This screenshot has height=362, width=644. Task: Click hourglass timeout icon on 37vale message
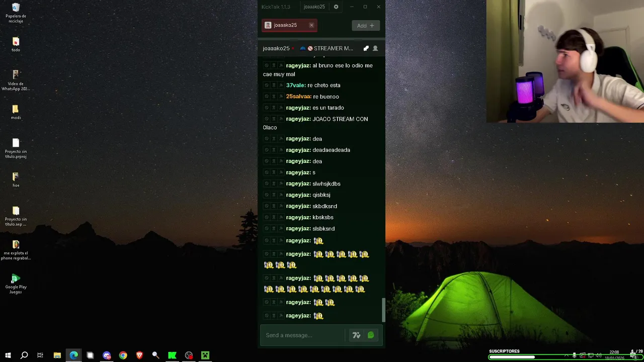tap(274, 85)
